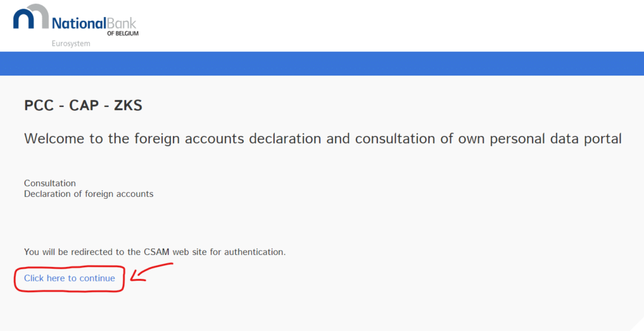
Task: Click the Click here to continue link
Action: click(x=69, y=278)
